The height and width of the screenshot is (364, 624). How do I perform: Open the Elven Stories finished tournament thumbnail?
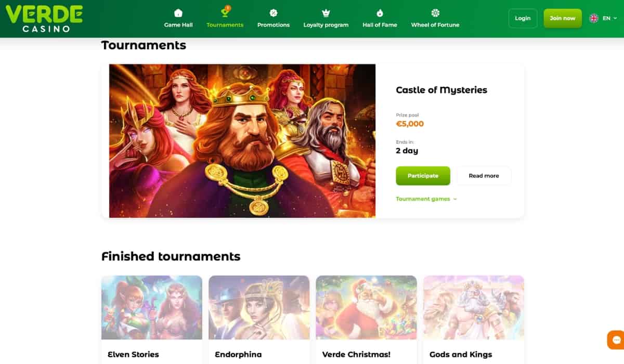[152, 307]
